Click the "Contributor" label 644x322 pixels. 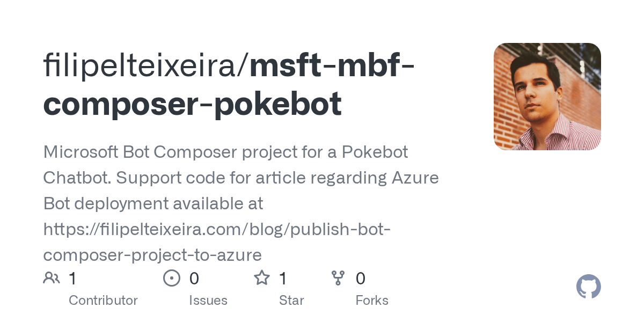(x=103, y=301)
